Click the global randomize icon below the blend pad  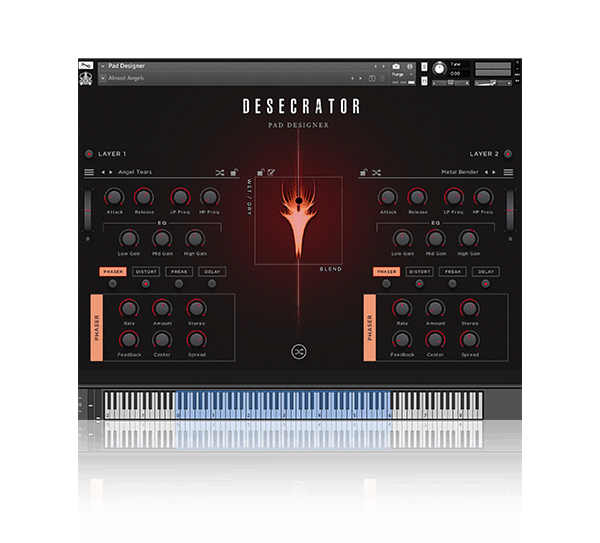(298, 351)
